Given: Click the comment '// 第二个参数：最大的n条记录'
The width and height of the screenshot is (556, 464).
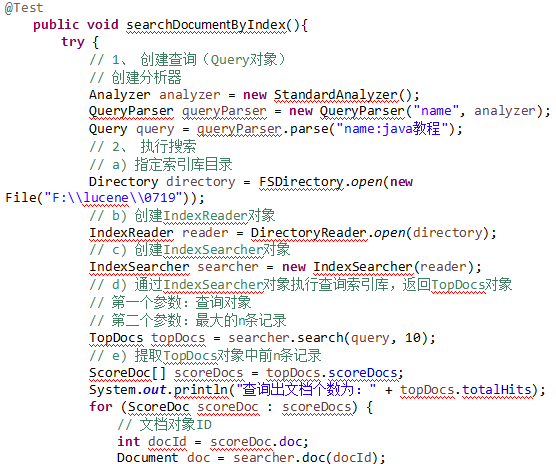Looking at the screenshot, I should (188, 320).
